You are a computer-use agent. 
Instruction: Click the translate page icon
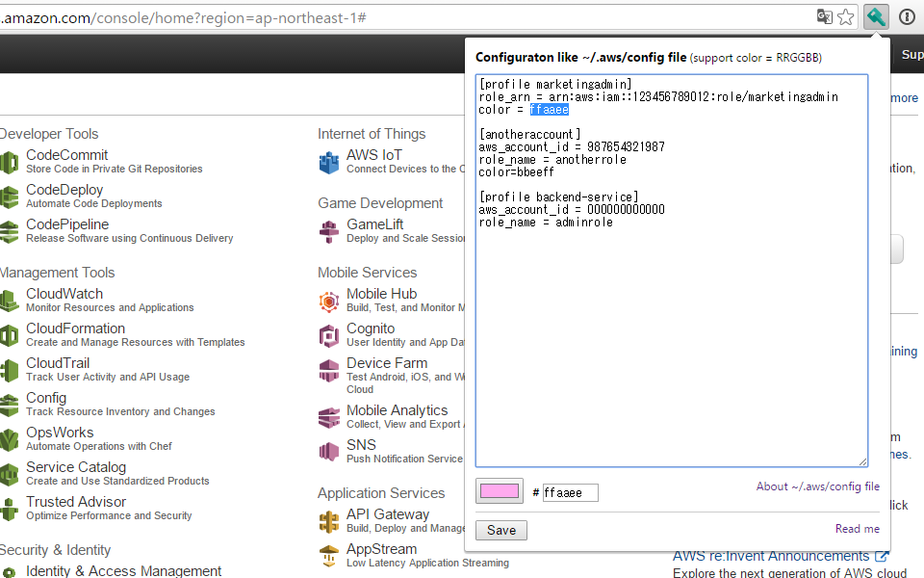tap(823, 16)
